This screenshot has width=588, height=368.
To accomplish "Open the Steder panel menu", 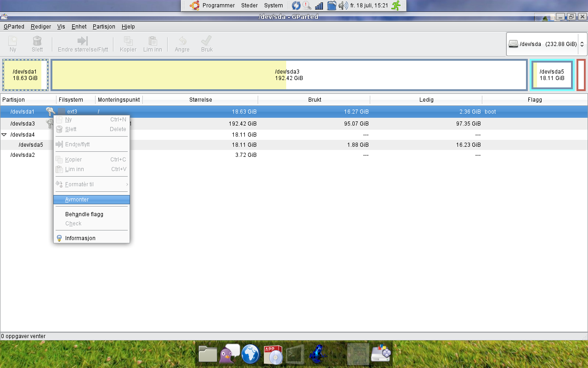I will 249,6.
